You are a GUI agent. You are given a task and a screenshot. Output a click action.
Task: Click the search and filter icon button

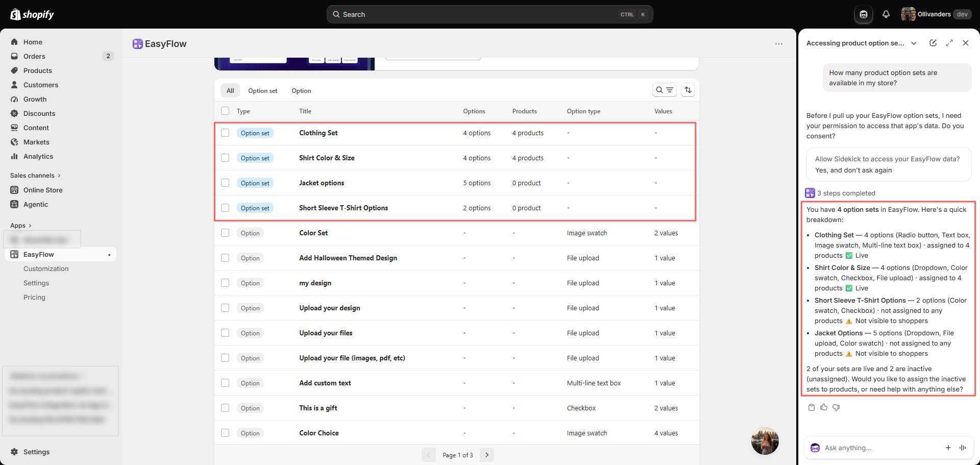click(x=664, y=90)
